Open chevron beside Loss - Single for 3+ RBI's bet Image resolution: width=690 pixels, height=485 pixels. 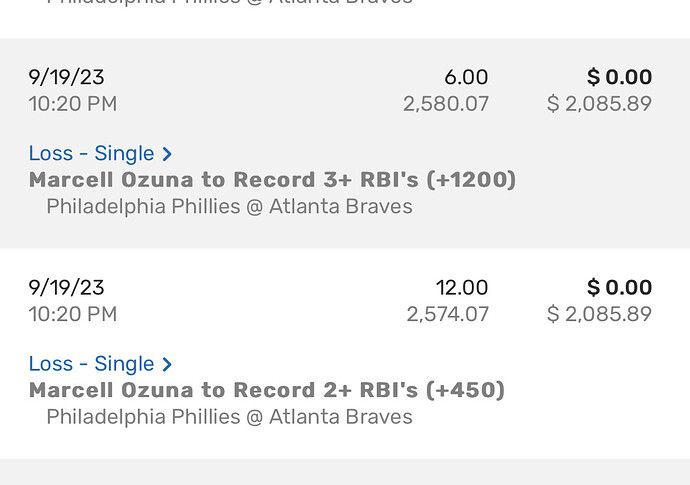click(x=167, y=154)
